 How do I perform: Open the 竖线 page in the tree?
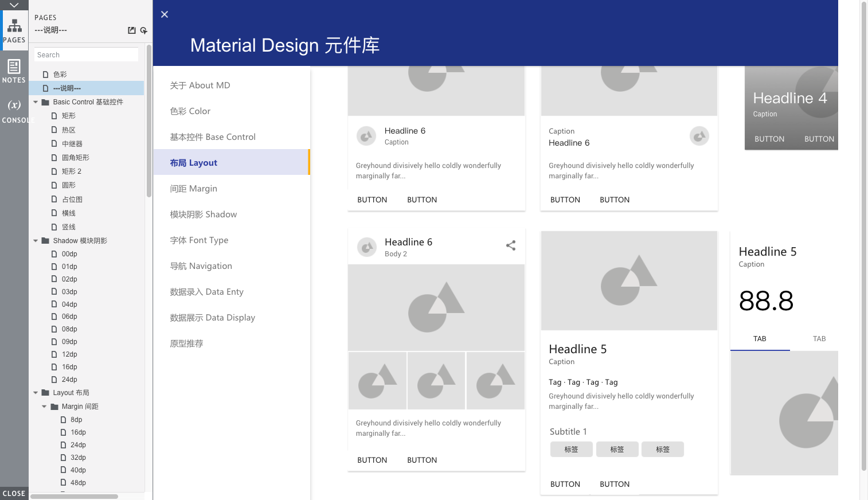pos(69,227)
